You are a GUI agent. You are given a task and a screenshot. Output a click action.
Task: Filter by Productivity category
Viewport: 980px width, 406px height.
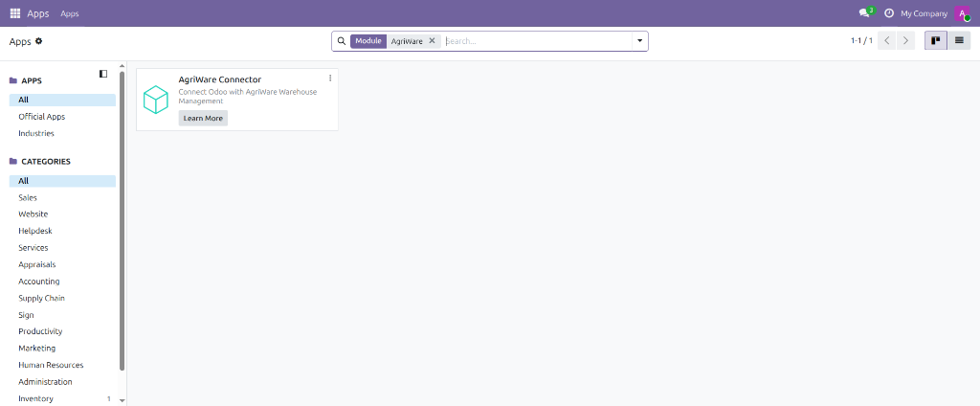point(62,331)
